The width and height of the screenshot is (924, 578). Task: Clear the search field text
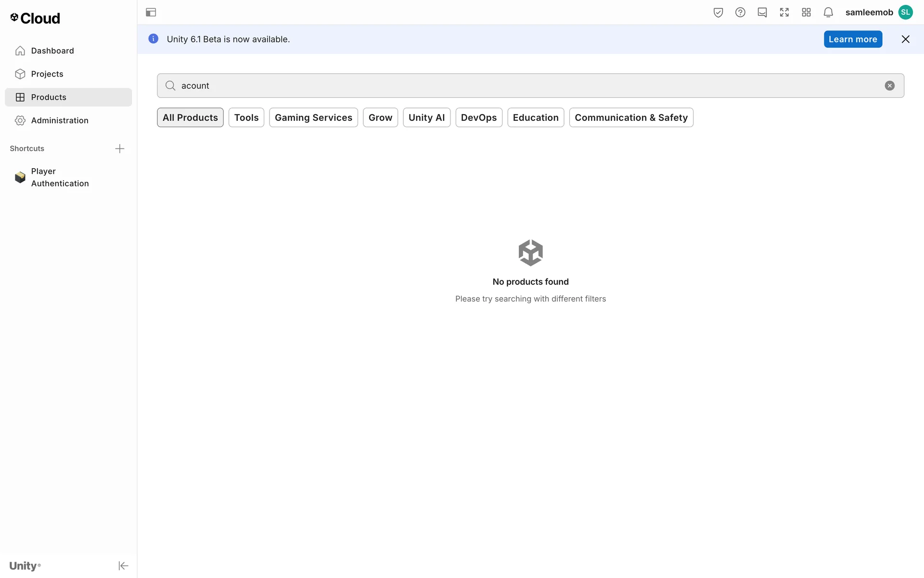tap(889, 86)
